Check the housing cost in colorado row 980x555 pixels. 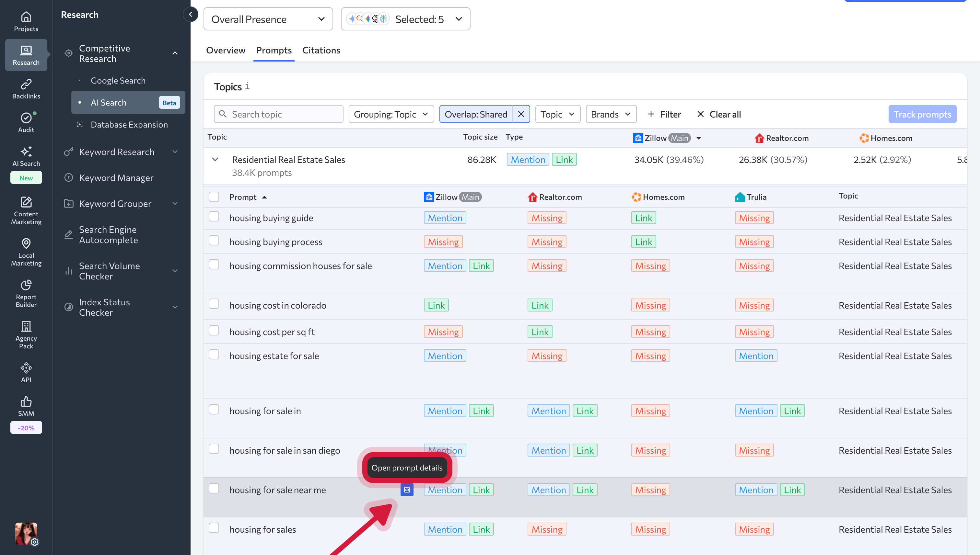[214, 304]
